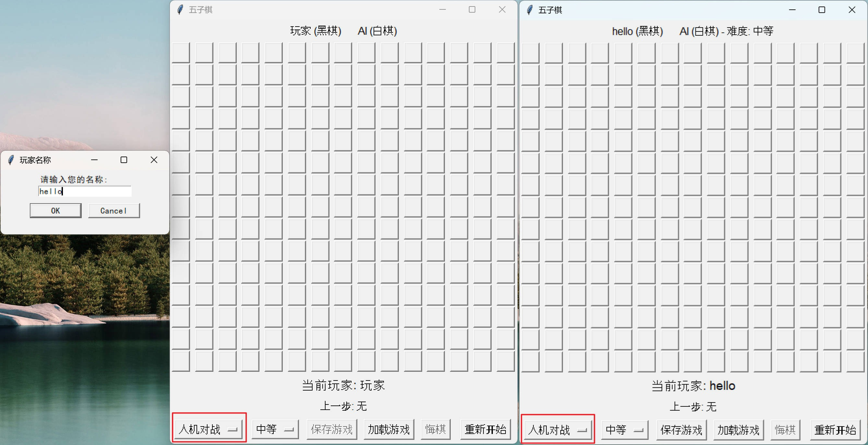
Task: Click the top-left board cell in right window
Action: (x=530, y=53)
